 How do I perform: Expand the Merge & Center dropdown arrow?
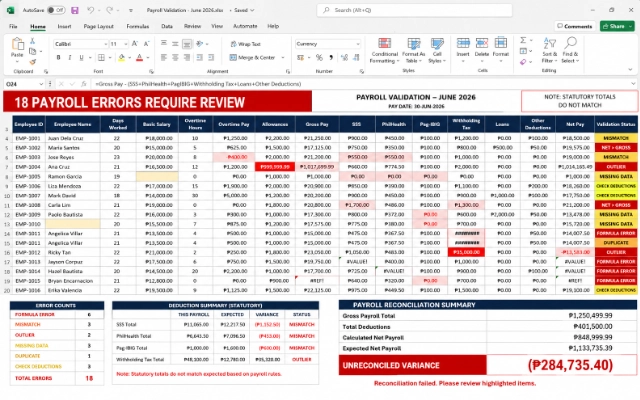[x=283, y=58]
